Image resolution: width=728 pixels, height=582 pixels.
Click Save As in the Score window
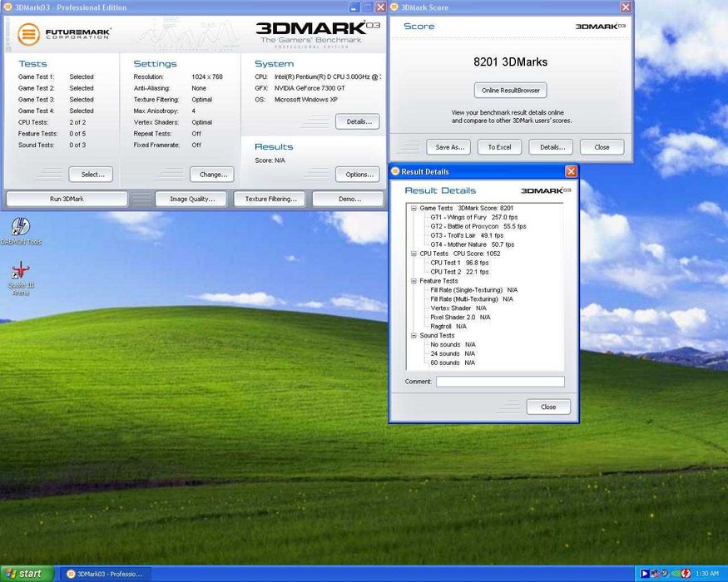pyautogui.click(x=448, y=147)
